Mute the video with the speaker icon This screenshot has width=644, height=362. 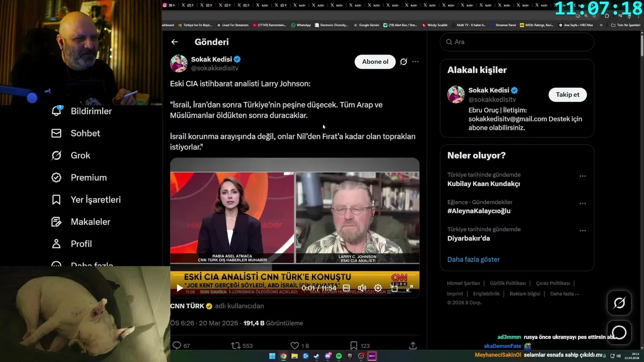[362, 288]
